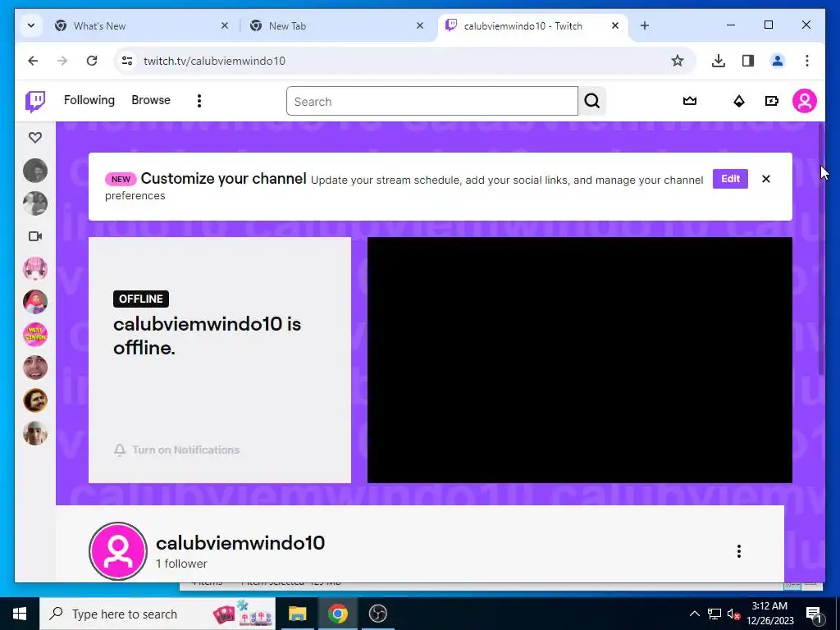Click the page vertical scrollbar
Image resolution: width=840 pixels, height=630 pixels.
(820, 249)
